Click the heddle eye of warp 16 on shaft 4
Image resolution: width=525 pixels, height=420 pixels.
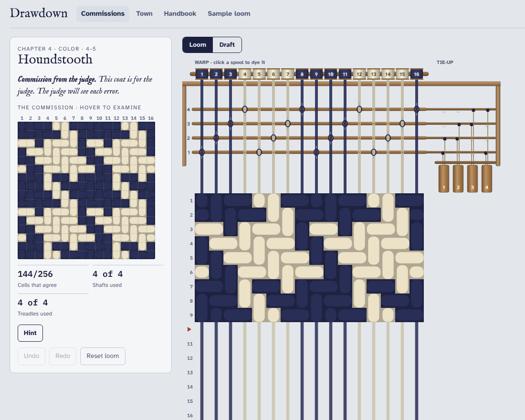click(x=417, y=109)
